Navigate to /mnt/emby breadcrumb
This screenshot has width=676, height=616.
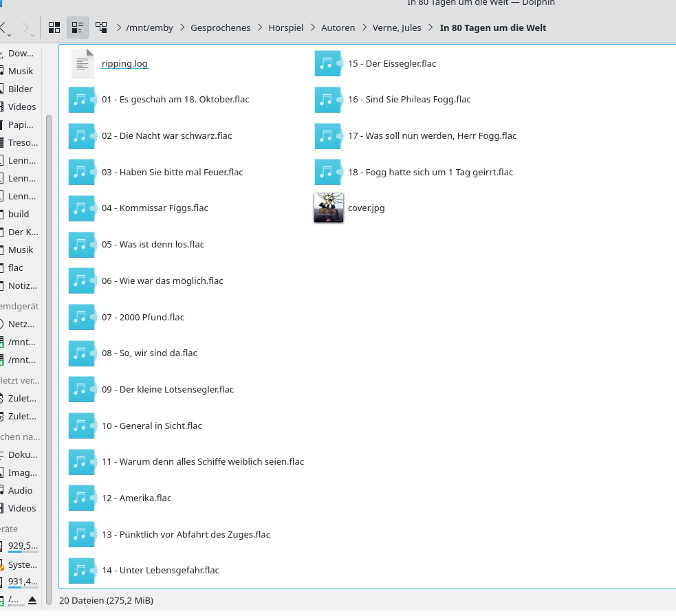(149, 27)
